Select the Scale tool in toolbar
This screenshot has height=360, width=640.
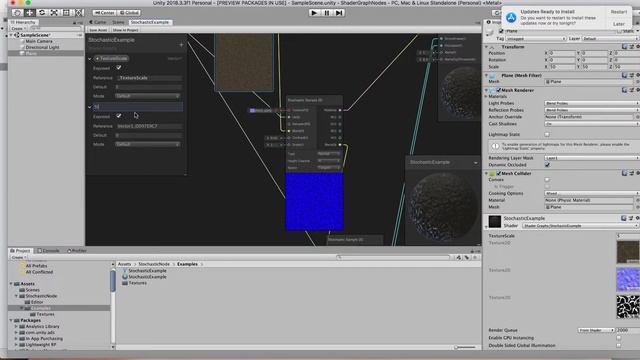54,13
